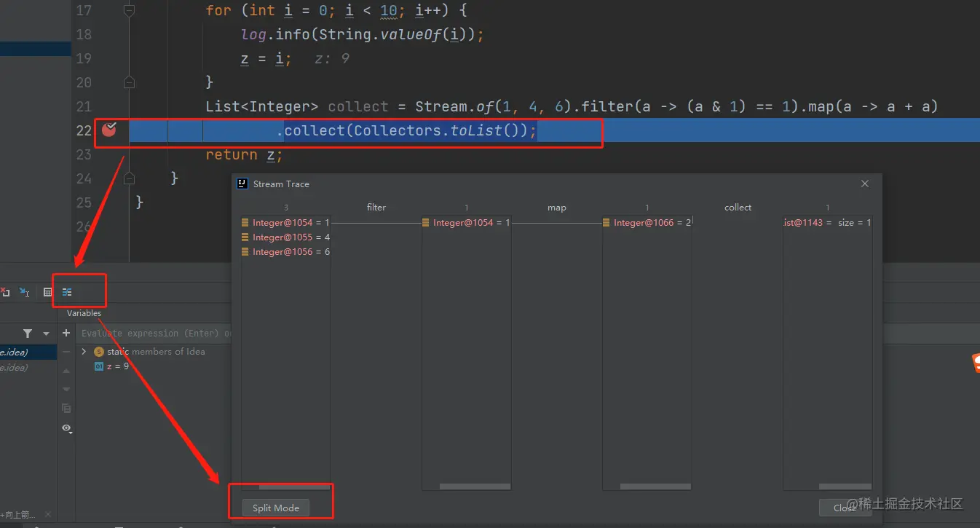Click the remove watch minus icon
This screenshot has width=980, height=528.
click(66, 352)
